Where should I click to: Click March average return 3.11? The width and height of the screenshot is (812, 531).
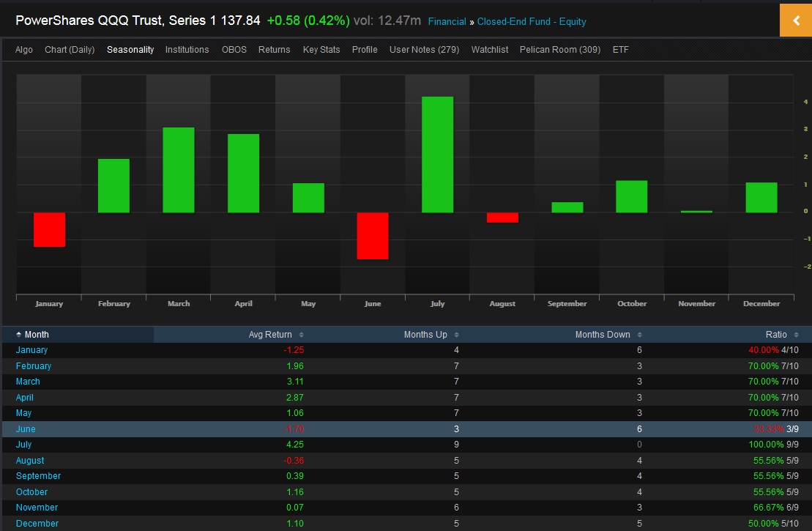[x=295, y=382]
